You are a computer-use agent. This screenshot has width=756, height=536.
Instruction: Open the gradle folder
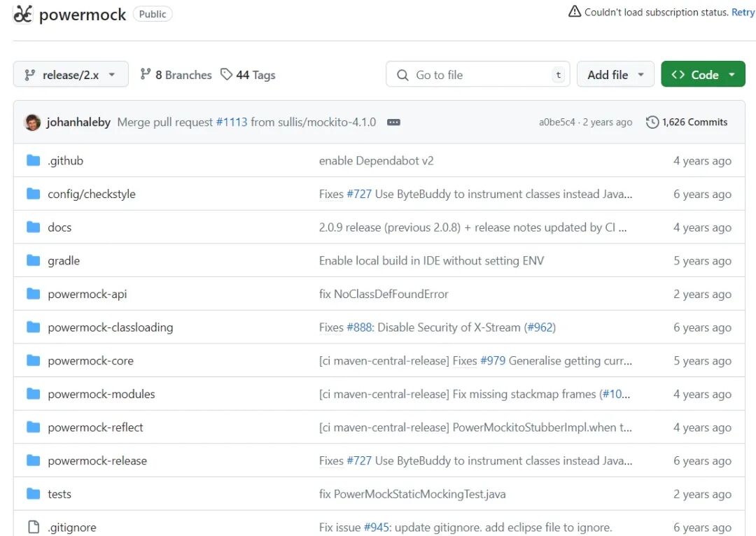point(64,261)
